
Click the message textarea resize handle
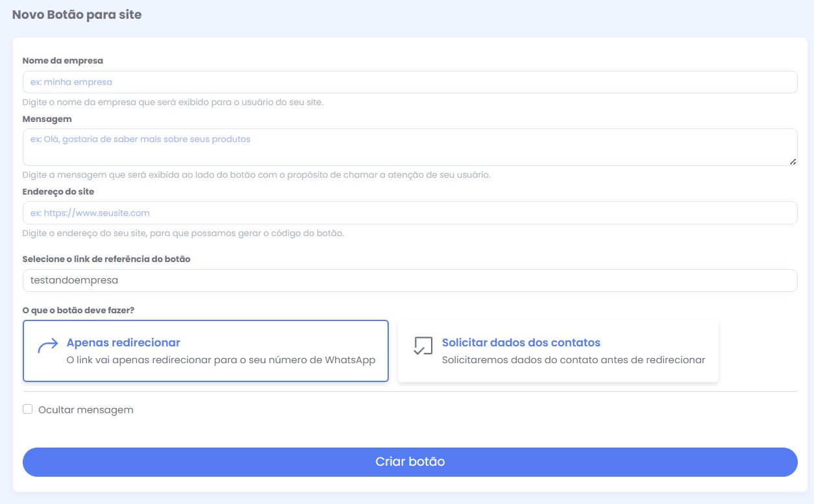click(x=793, y=162)
